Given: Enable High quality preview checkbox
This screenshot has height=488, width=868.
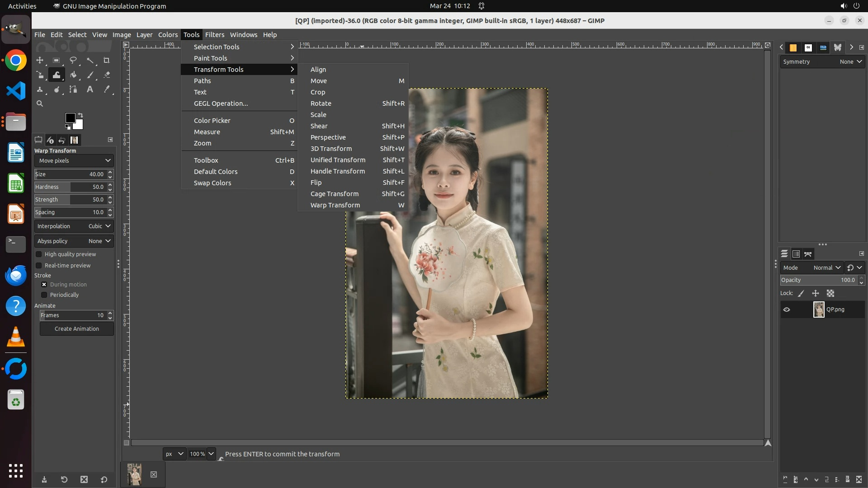Looking at the screenshot, I should (x=39, y=254).
